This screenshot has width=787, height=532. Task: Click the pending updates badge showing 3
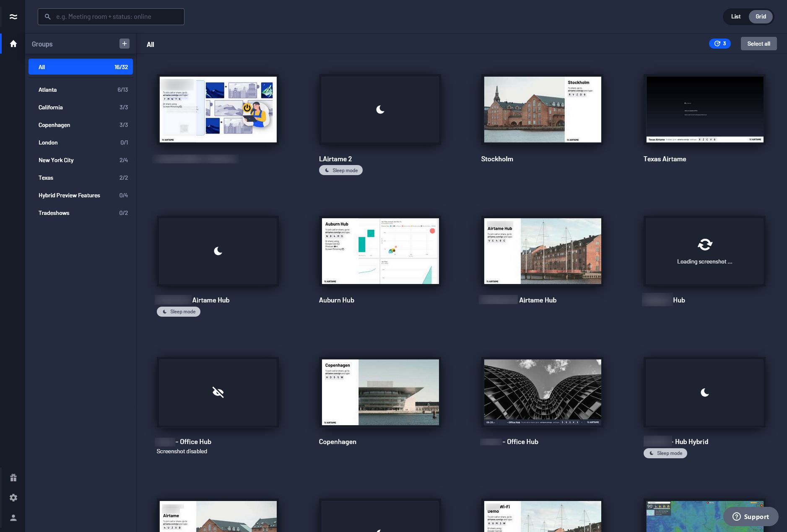click(719, 44)
